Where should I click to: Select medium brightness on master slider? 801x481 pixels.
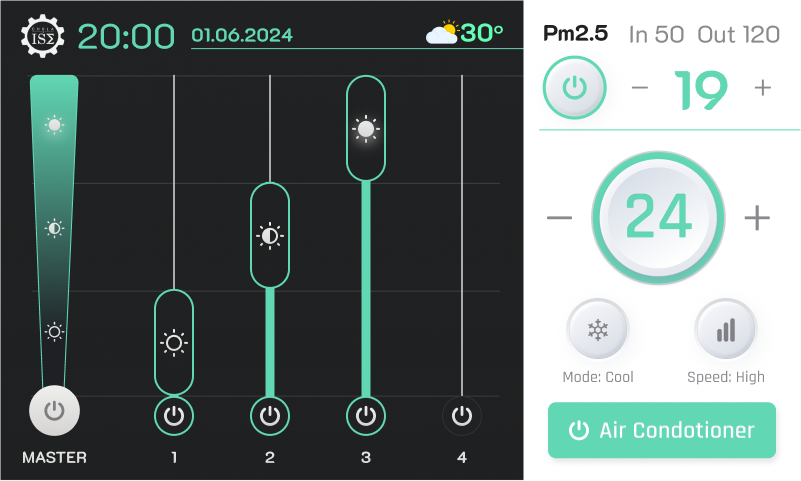54,228
